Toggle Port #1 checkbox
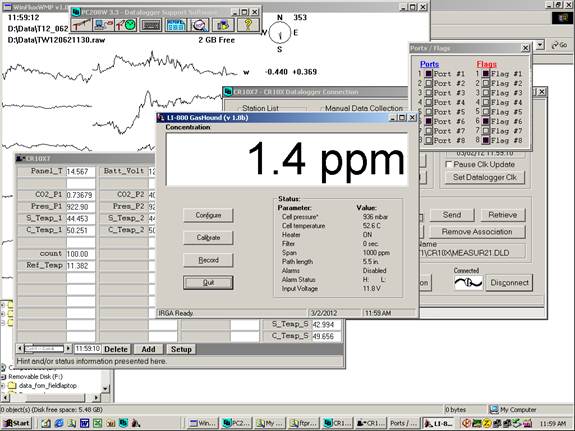This screenshot has height=431, width=575. pos(428,74)
